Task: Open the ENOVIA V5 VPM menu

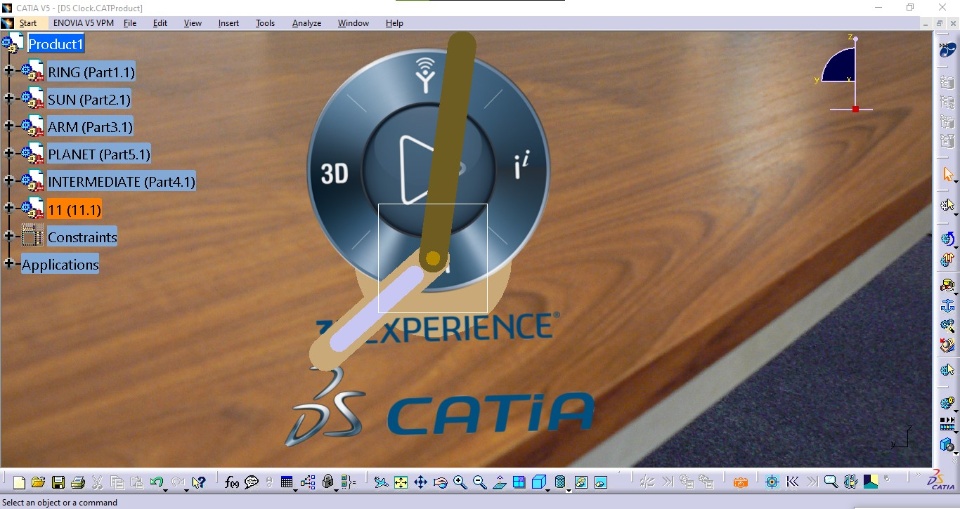Action: coord(83,23)
